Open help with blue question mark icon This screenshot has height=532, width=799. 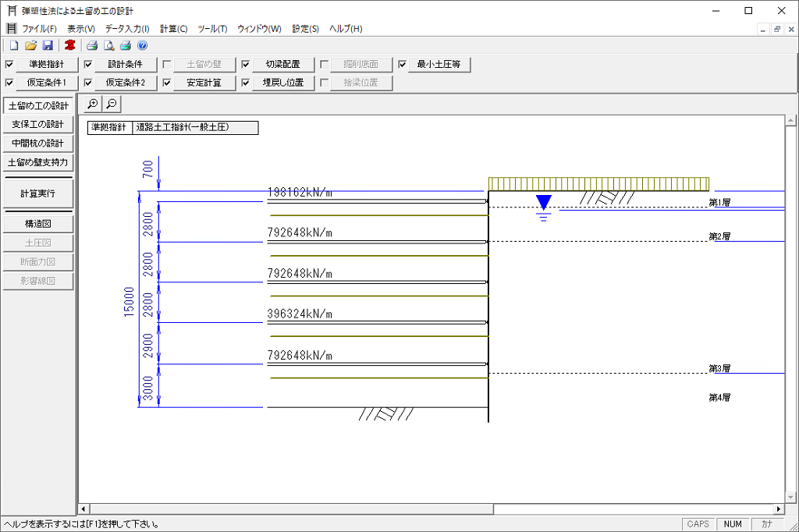click(x=142, y=45)
